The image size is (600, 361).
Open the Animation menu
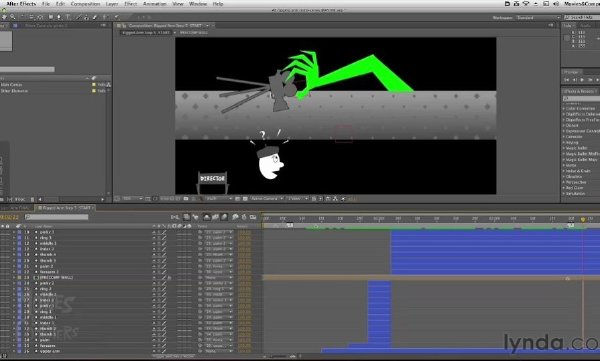click(155, 4)
